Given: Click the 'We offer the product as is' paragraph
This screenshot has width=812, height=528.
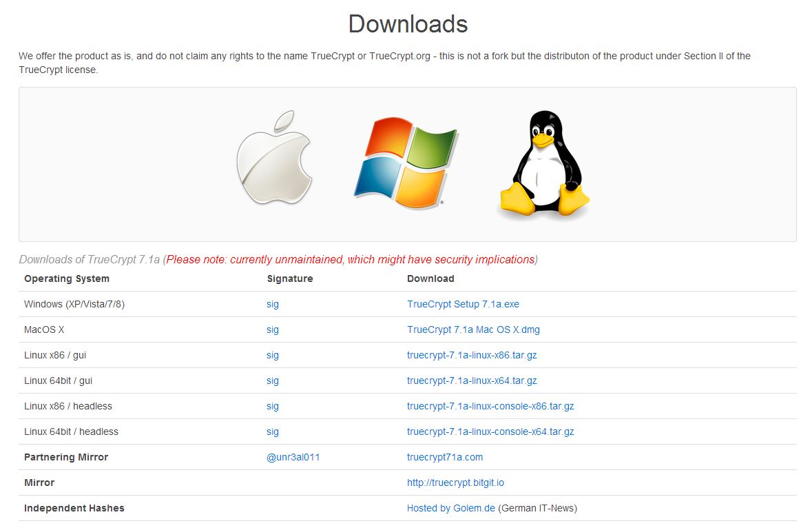Looking at the screenshot, I should [385, 63].
